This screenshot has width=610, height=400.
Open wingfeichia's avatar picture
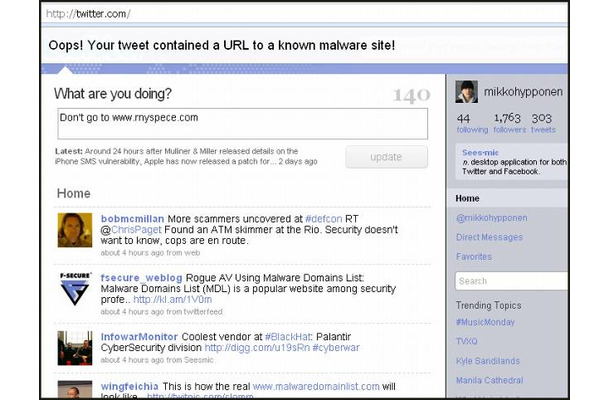click(75, 389)
